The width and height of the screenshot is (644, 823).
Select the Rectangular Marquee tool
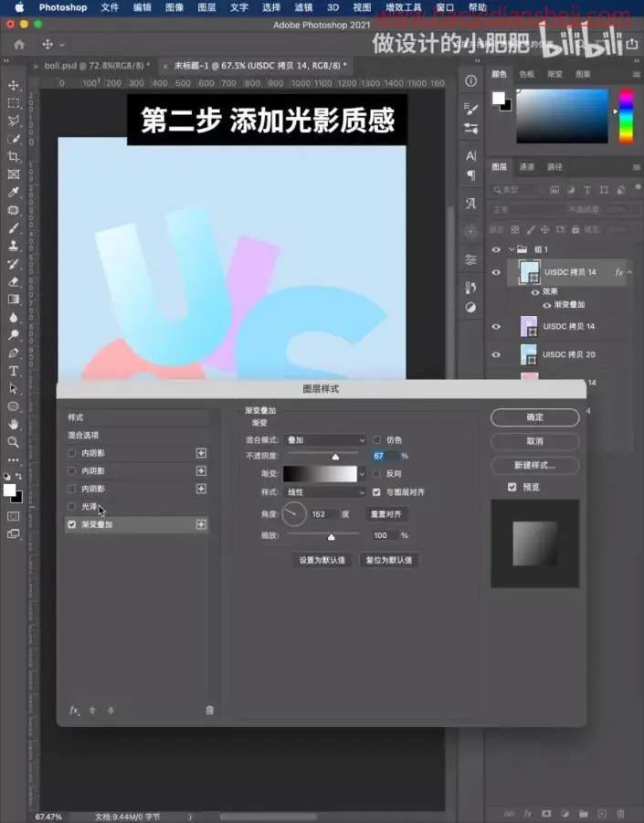(x=15, y=103)
